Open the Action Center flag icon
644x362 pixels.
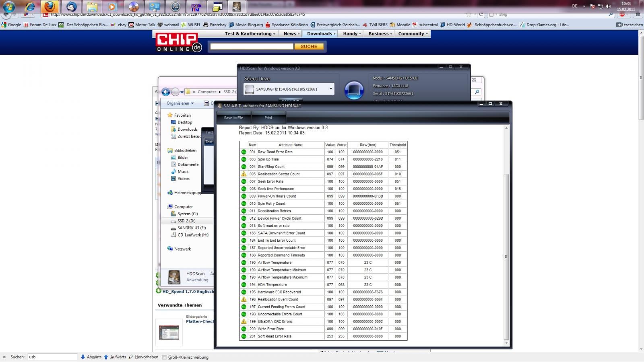(x=592, y=6)
